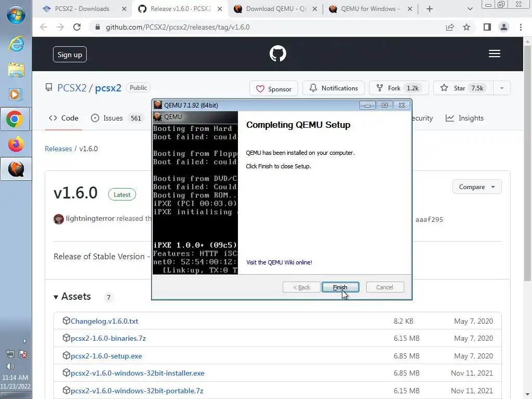
Task: Go back in browser history
Action: tap(44, 27)
